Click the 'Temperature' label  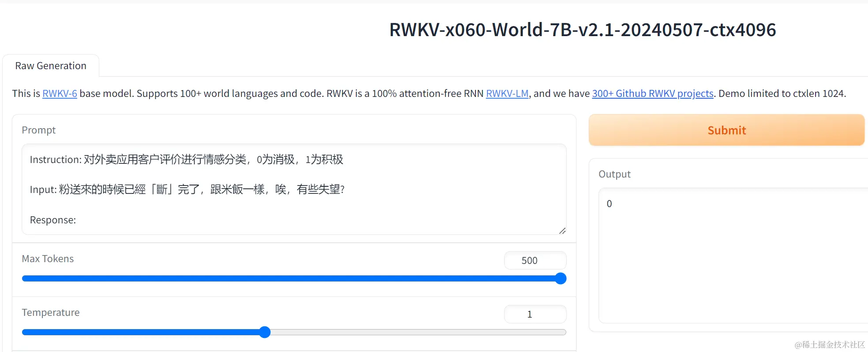tap(51, 312)
